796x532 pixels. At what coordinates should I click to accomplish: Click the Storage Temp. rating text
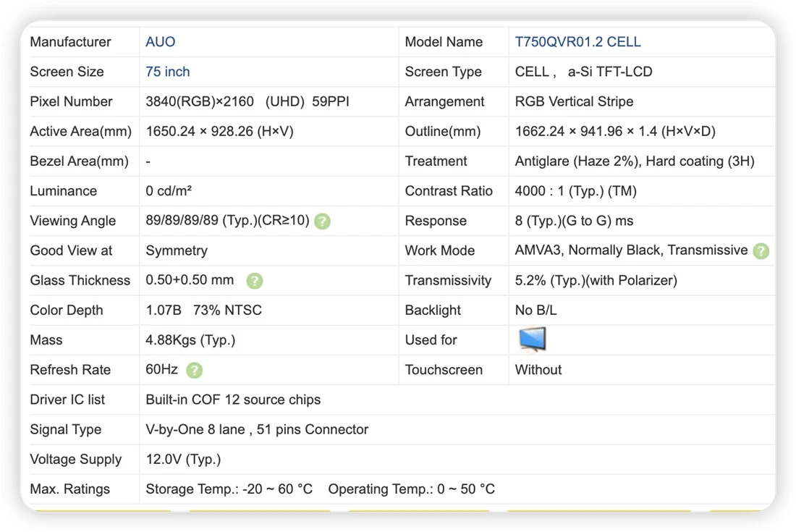click(x=229, y=489)
